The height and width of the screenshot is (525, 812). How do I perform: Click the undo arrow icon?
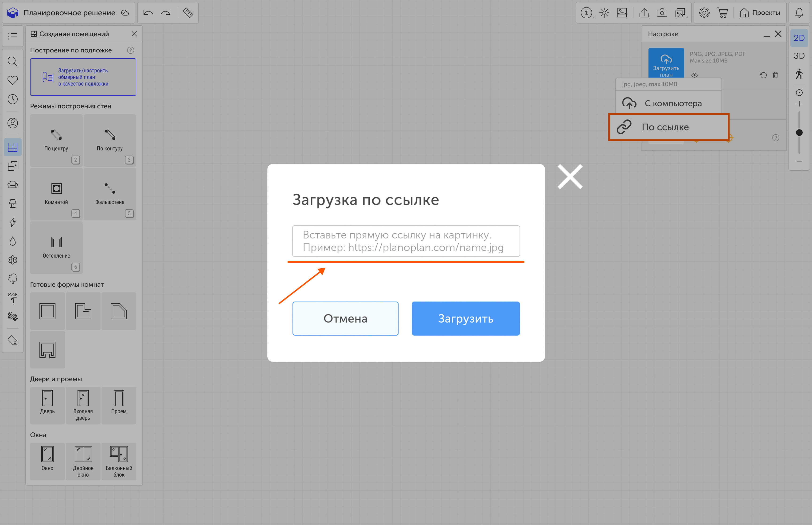coord(148,13)
